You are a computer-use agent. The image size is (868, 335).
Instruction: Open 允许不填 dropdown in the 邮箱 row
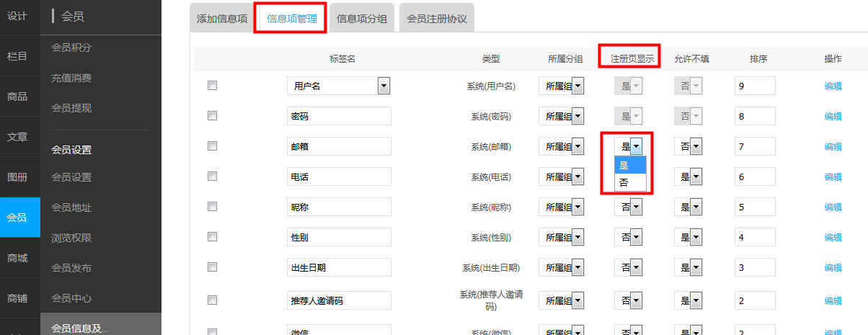[688, 146]
